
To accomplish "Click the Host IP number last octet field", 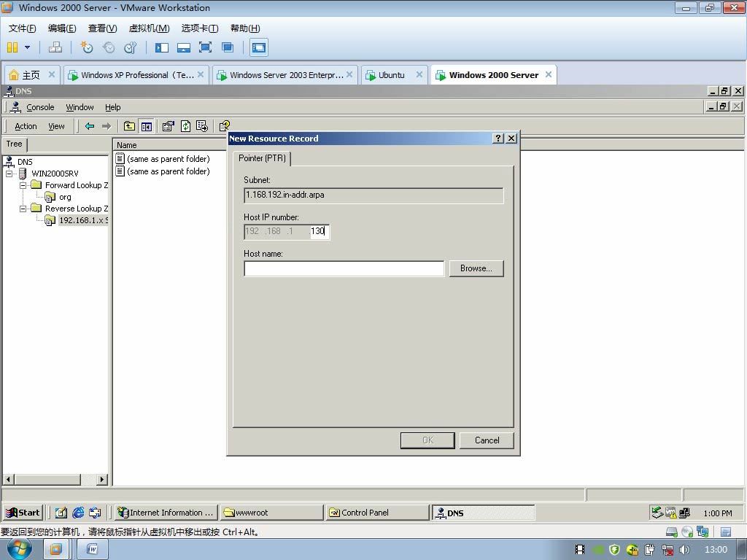I will click(x=320, y=231).
